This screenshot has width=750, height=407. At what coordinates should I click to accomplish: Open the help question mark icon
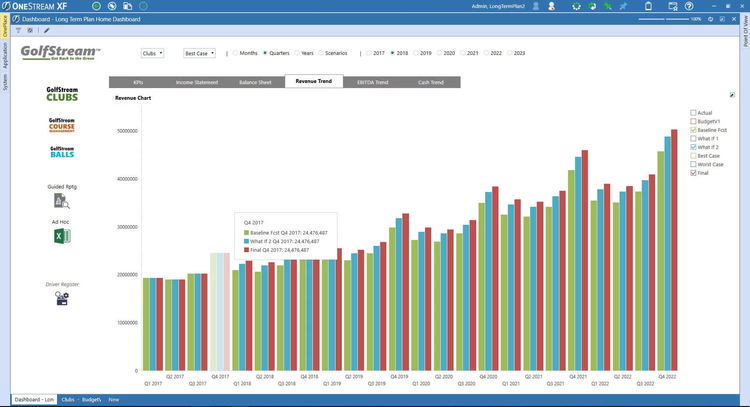(x=689, y=6)
